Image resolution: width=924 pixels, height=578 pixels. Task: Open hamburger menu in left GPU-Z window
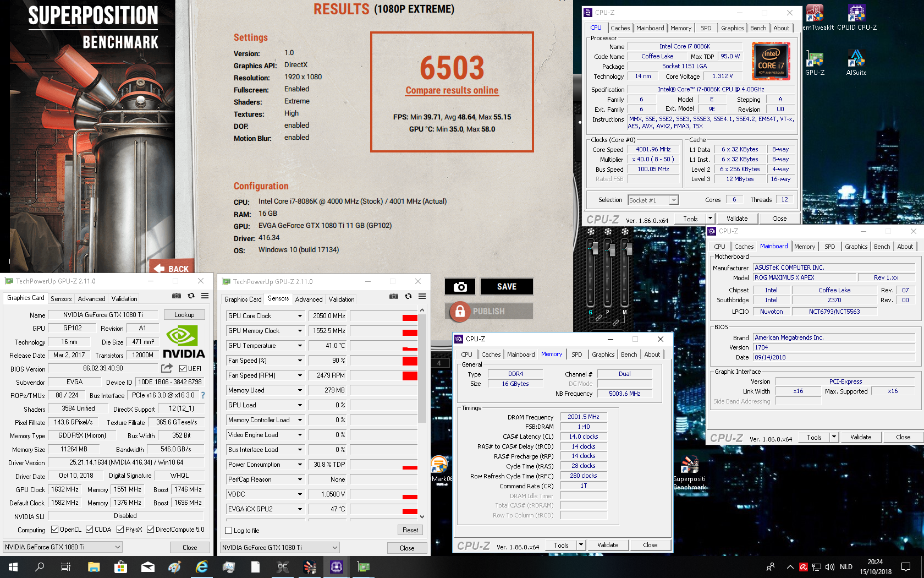click(205, 296)
